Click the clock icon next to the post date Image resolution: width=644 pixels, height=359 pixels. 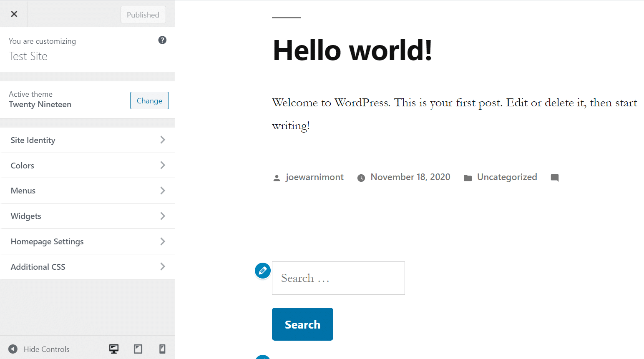(x=361, y=178)
